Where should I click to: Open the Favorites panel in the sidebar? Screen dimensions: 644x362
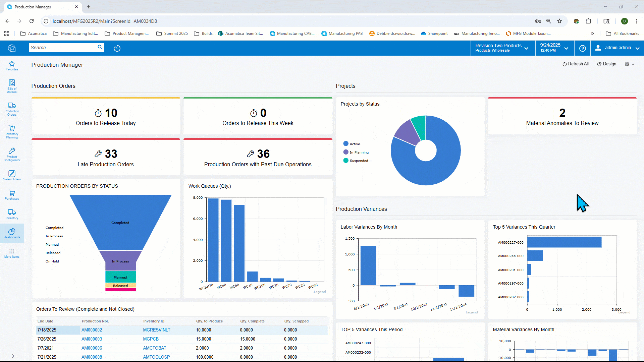[12, 65]
